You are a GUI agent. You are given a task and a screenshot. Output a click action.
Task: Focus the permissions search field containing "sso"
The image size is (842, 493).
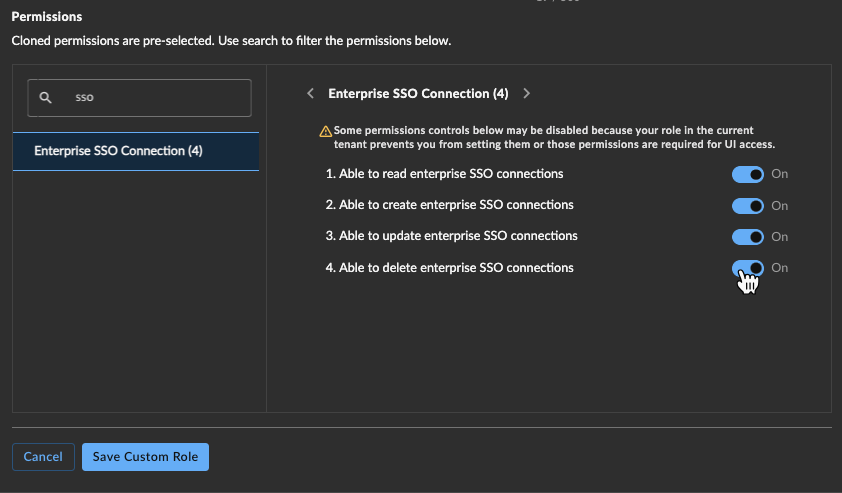click(x=140, y=98)
